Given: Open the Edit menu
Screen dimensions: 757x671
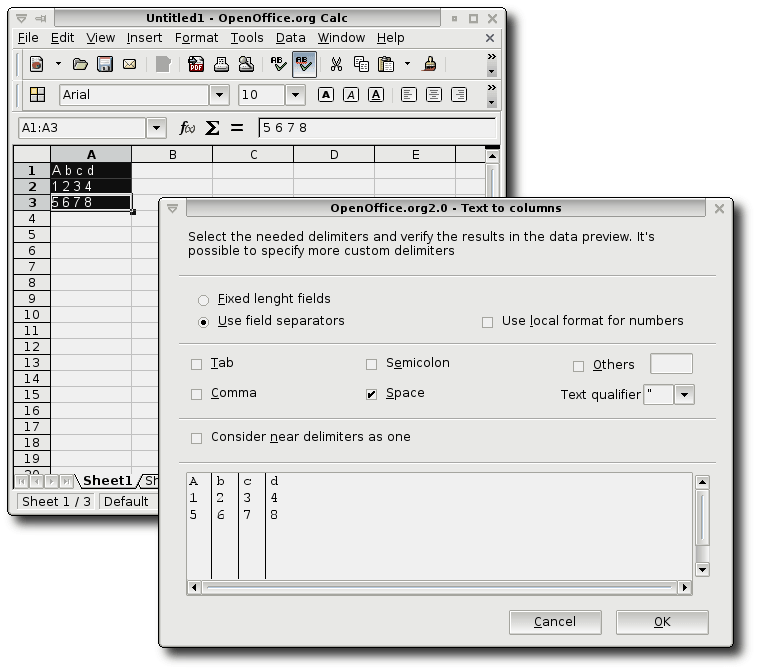Looking at the screenshot, I should point(62,38).
